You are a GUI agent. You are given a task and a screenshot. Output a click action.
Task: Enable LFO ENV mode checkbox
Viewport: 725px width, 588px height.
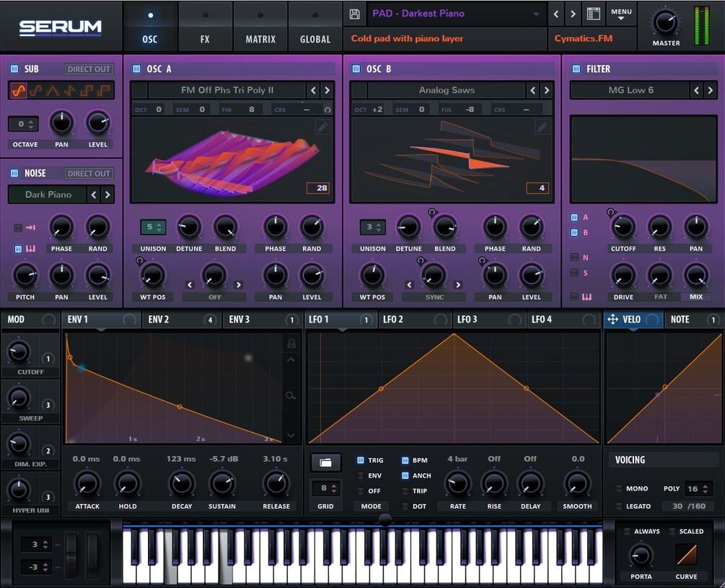[360, 475]
